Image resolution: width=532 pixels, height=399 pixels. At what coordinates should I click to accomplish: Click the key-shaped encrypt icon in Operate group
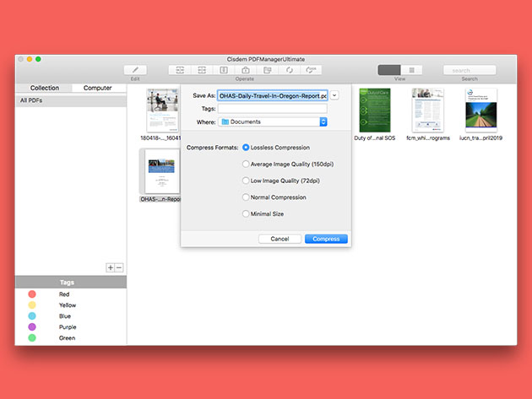(x=312, y=70)
